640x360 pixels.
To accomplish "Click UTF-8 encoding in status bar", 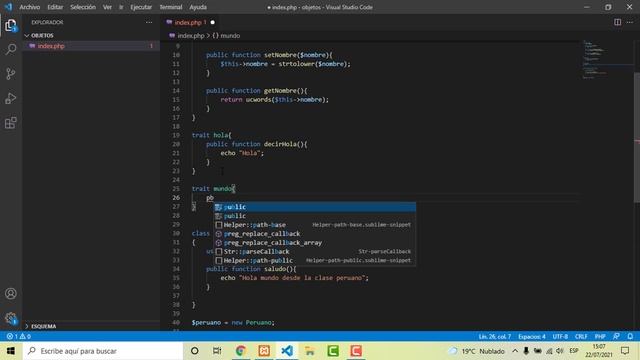I will (560, 336).
